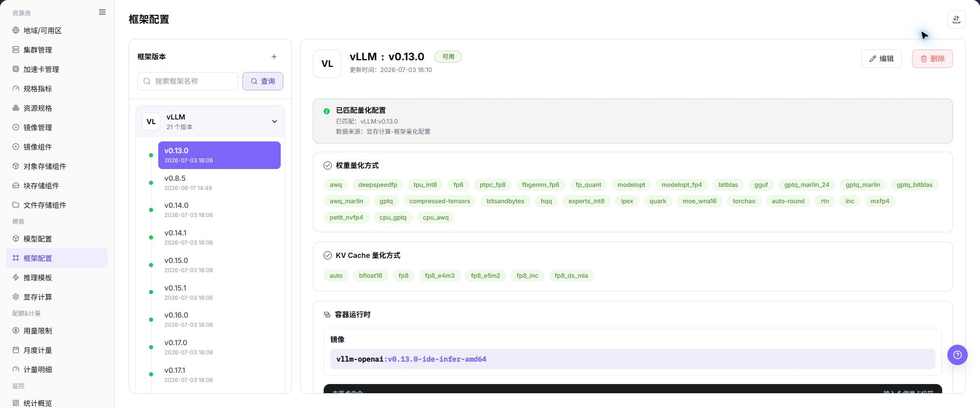This screenshot has height=408, width=980.
Task: Click the deepspeedfp tag
Action: point(378,185)
